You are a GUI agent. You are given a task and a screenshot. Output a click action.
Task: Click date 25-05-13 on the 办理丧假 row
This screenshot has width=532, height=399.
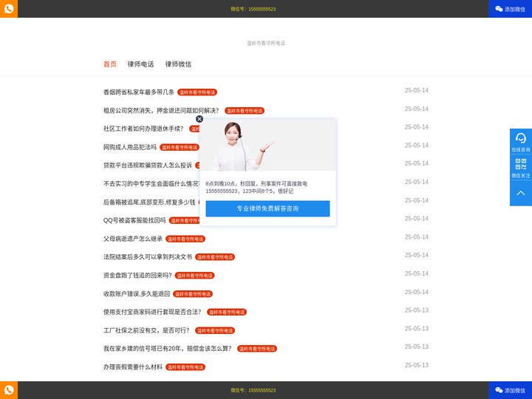tap(416, 365)
